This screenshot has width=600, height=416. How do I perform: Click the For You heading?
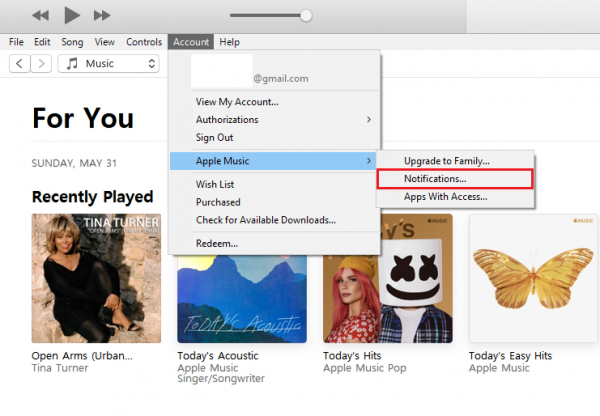click(x=83, y=118)
